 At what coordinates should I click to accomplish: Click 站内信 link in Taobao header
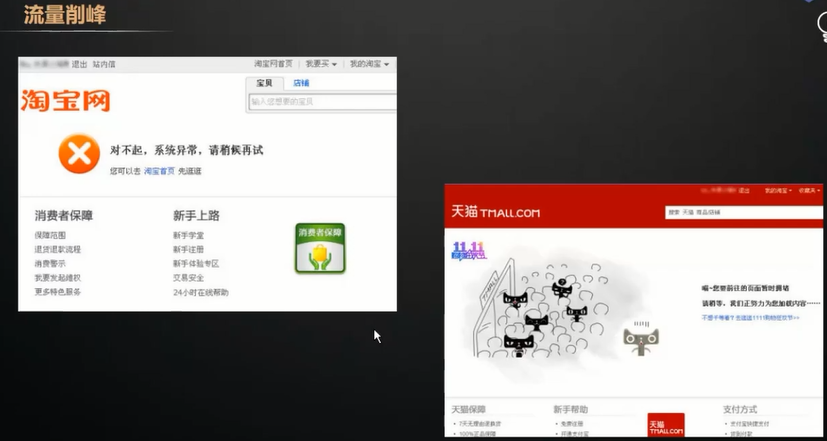tap(104, 64)
